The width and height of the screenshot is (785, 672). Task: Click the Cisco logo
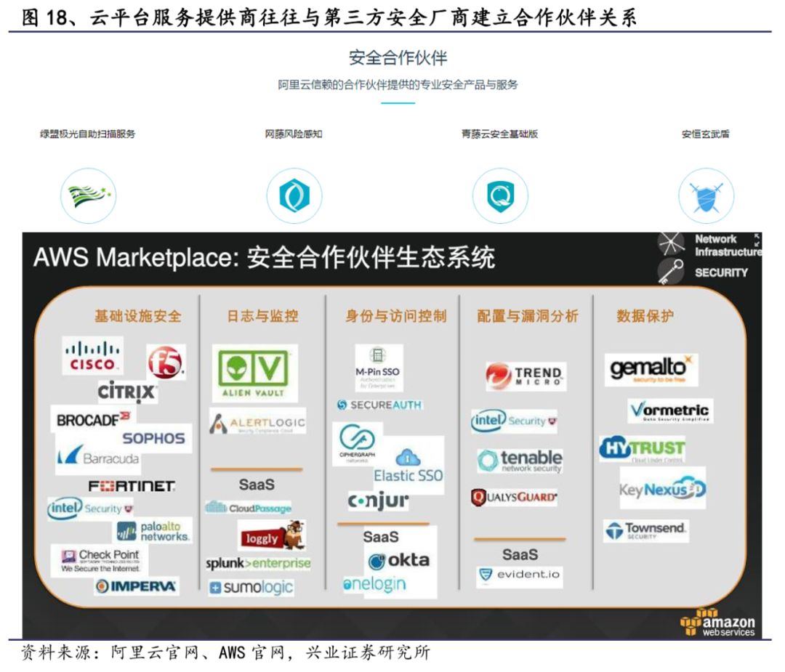click(92, 355)
